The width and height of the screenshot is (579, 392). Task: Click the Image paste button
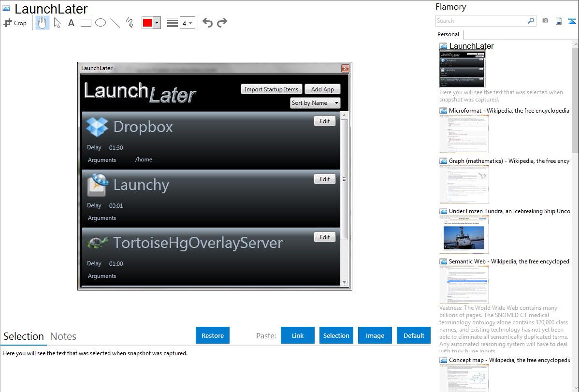[x=375, y=335]
